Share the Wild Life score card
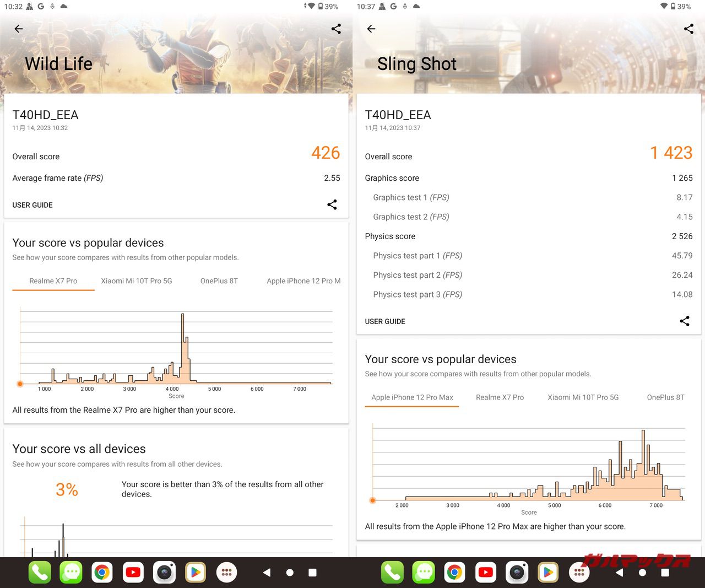Viewport: 705px width, 588px height. tap(332, 205)
